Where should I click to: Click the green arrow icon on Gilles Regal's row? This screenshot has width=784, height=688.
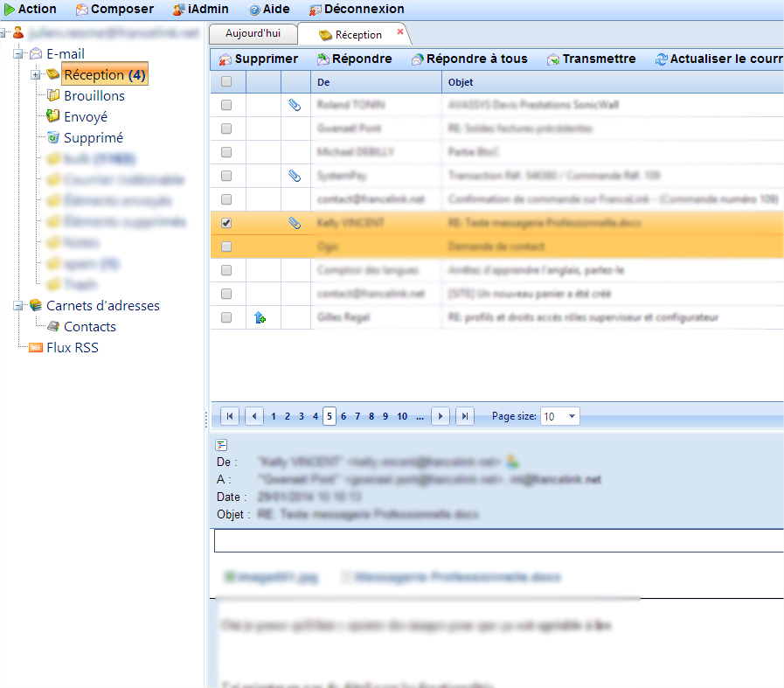point(260,317)
